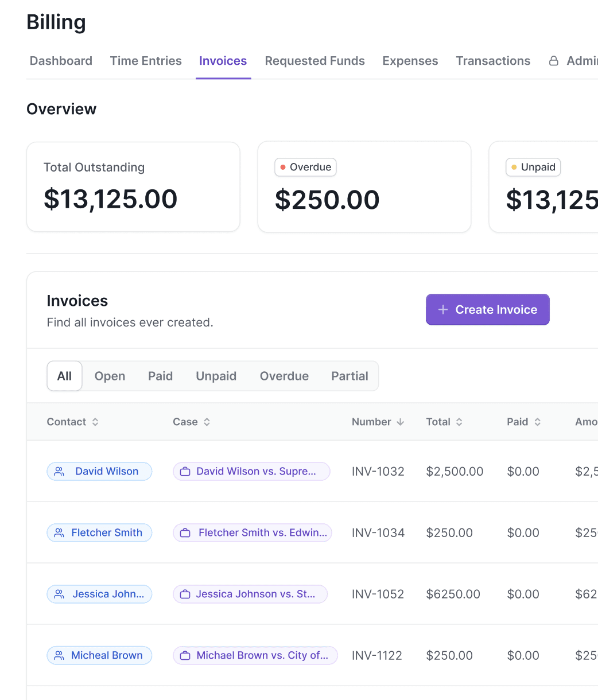Click the $2,500.00 total cell
Screen dimensions: 598x700
click(x=455, y=472)
